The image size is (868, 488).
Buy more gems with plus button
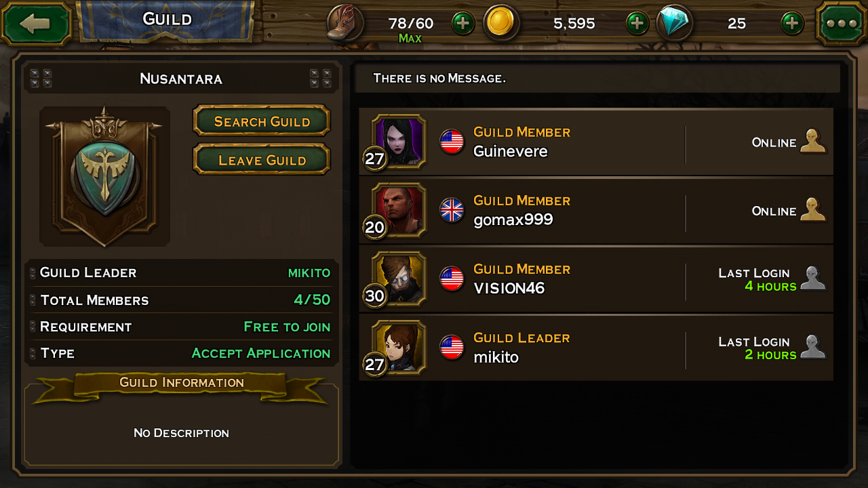pyautogui.click(x=793, y=24)
